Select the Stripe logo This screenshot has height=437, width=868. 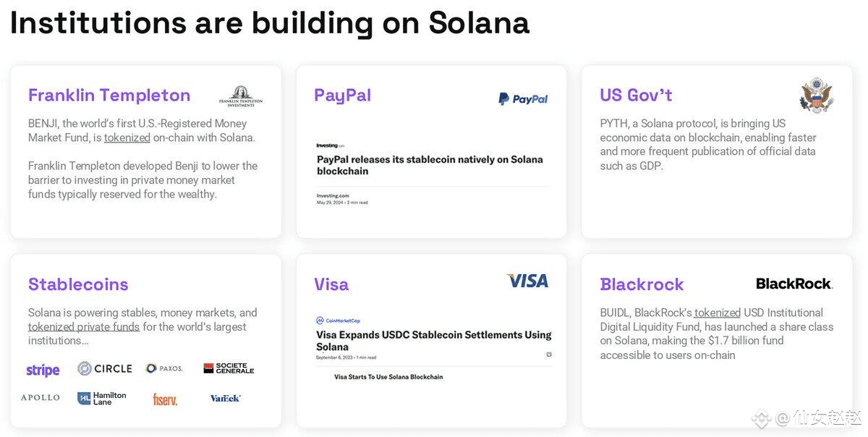(43, 370)
